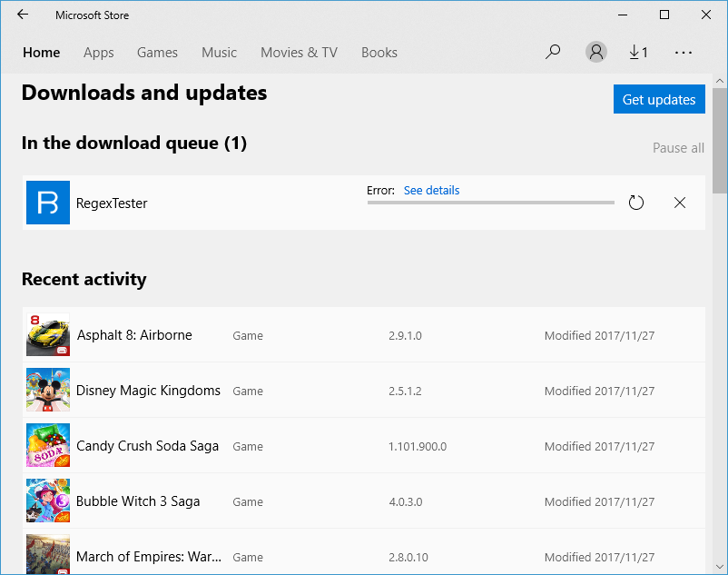Image resolution: width=728 pixels, height=575 pixels.
Task: Switch to the Movies & TV tab
Action: (299, 53)
